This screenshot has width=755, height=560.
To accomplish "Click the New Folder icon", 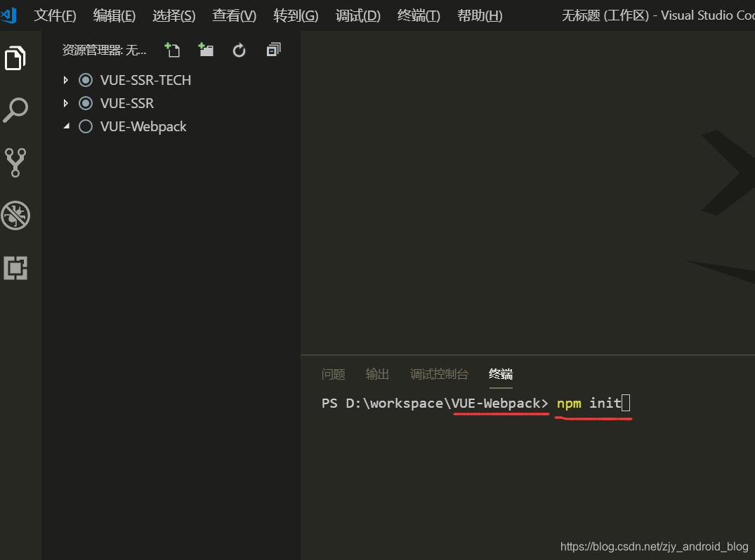I will pos(206,50).
